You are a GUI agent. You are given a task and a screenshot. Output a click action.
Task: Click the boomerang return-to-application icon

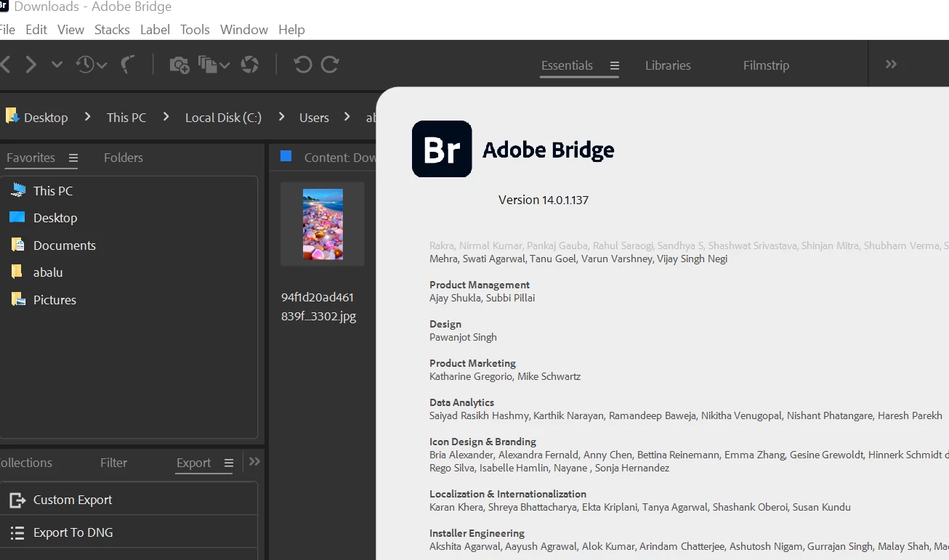(x=129, y=65)
